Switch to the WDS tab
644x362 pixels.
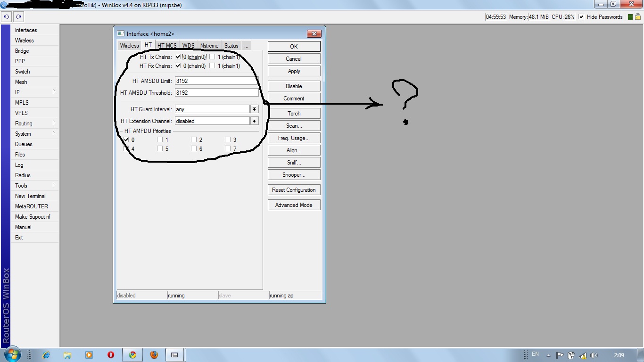point(188,46)
